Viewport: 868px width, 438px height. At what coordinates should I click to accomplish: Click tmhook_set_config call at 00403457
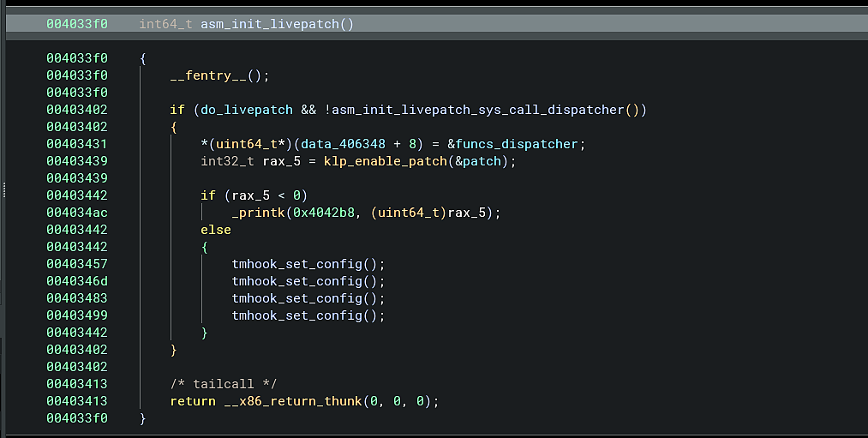pyautogui.click(x=296, y=264)
